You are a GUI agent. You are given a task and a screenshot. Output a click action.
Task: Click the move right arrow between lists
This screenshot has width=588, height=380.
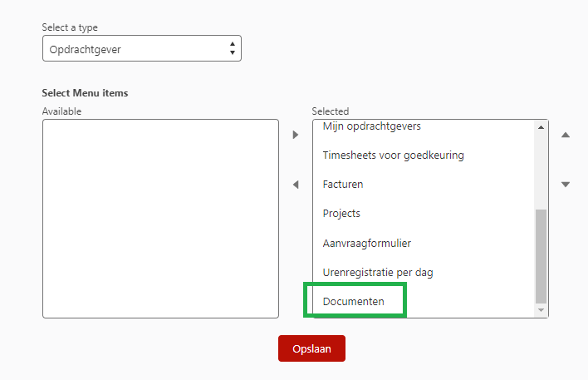pyautogui.click(x=295, y=135)
